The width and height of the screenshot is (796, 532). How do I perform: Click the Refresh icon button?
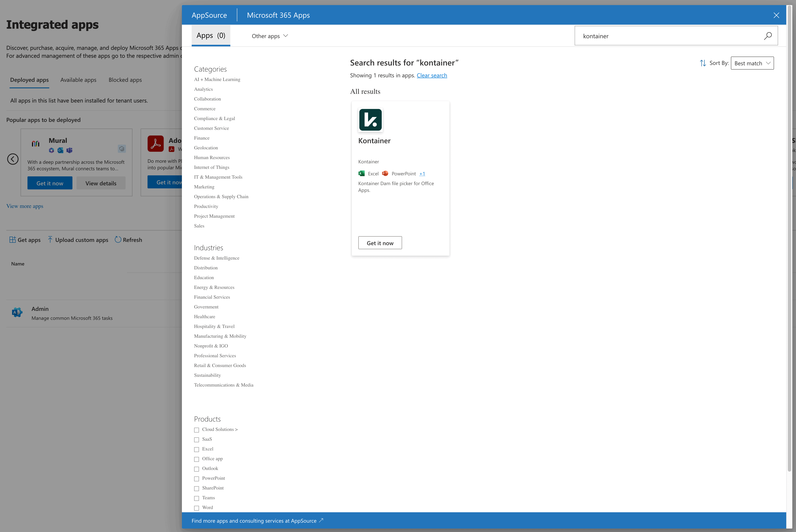click(x=118, y=239)
